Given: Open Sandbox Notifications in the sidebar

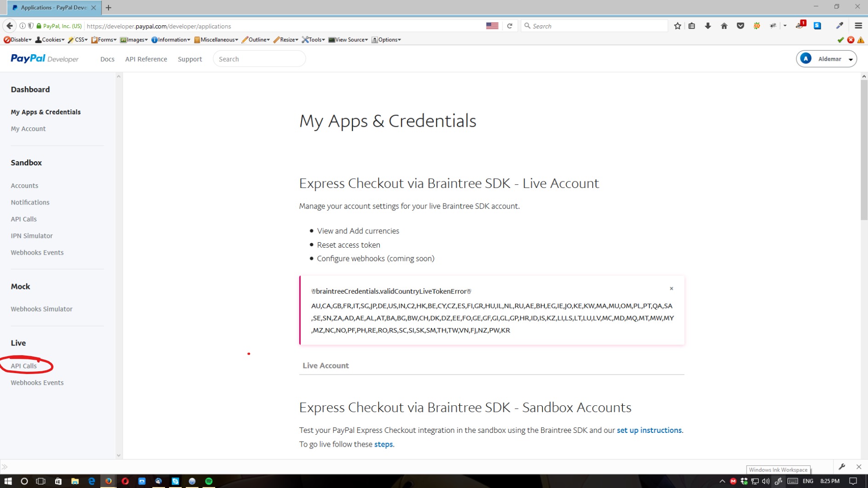Looking at the screenshot, I should pos(30,202).
